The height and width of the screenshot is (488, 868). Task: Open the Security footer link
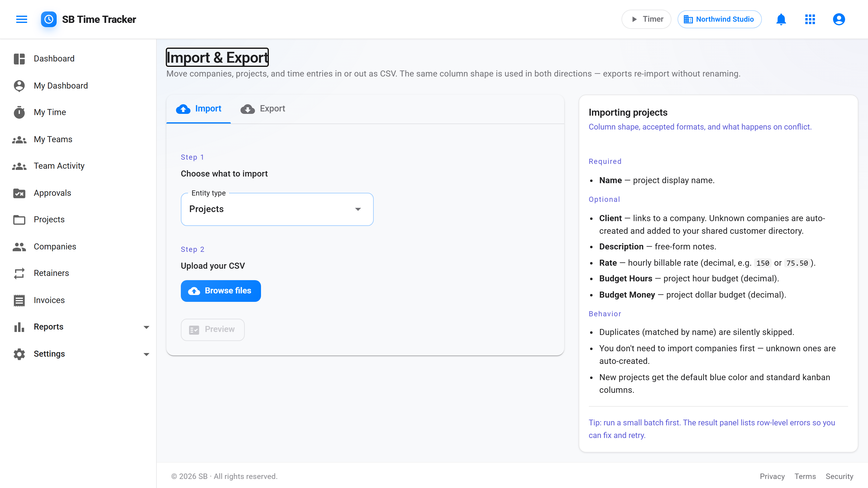pyautogui.click(x=839, y=476)
